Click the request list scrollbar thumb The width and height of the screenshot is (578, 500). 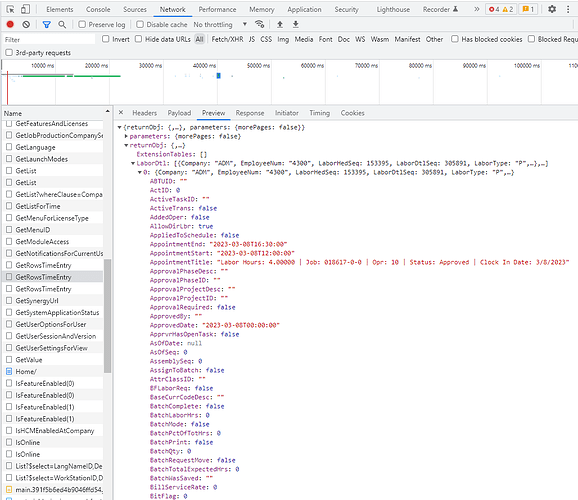coord(107,316)
